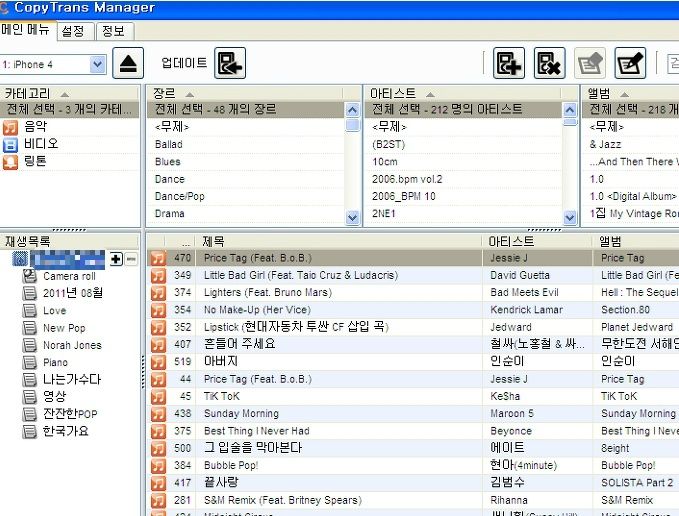Sort tracks by 제목 column header
The image size is (679, 516).
[x=338, y=242]
